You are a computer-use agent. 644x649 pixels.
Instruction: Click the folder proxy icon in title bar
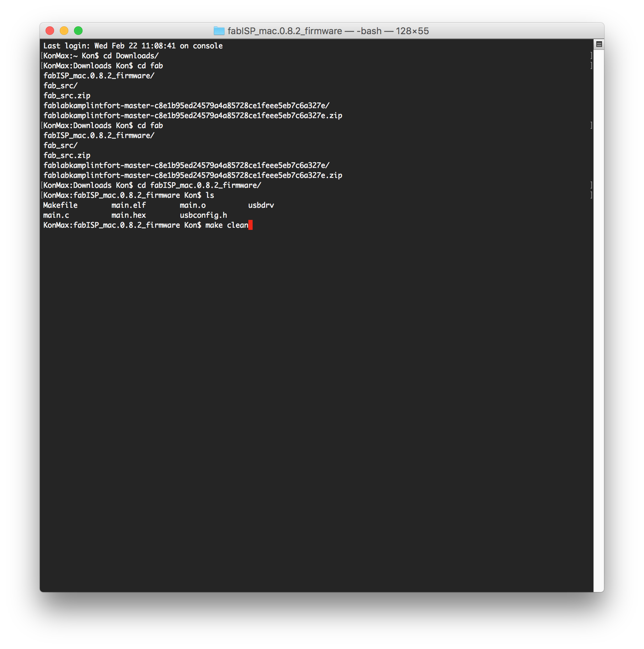click(x=219, y=31)
